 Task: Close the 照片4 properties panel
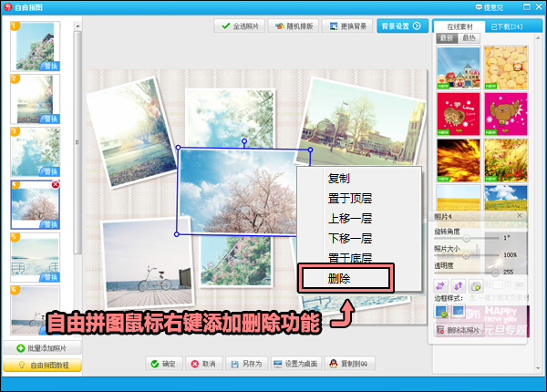pos(519,216)
